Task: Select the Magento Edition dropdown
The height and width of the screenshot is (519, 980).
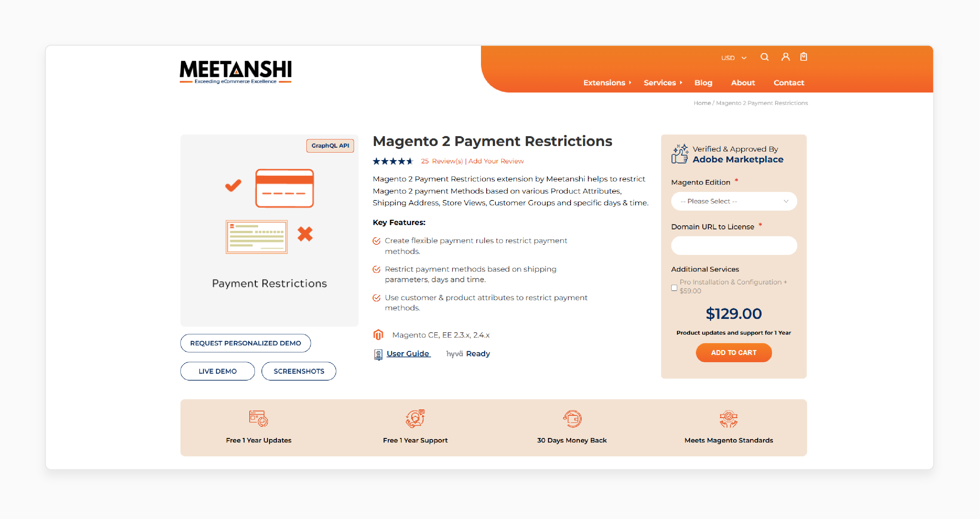Action: tap(734, 201)
